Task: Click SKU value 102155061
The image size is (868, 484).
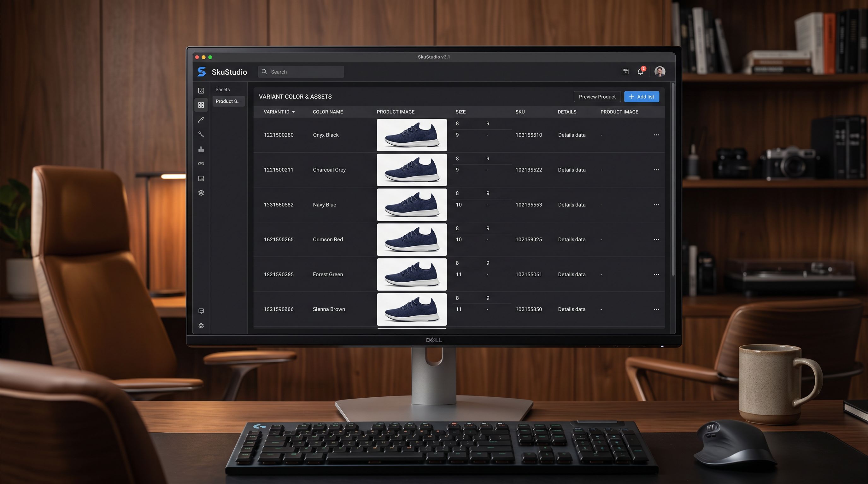Action: pyautogui.click(x=529, y=274)
